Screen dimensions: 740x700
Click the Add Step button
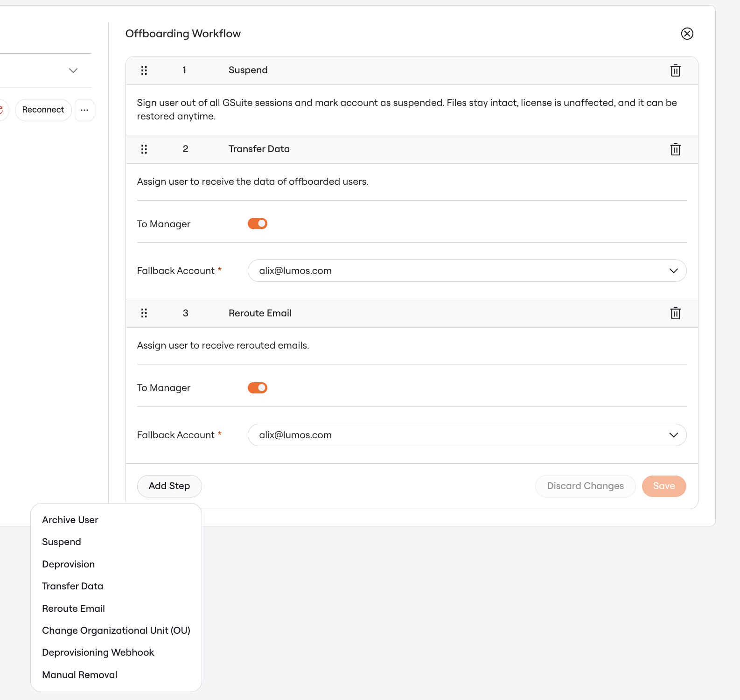coord(169,486)
